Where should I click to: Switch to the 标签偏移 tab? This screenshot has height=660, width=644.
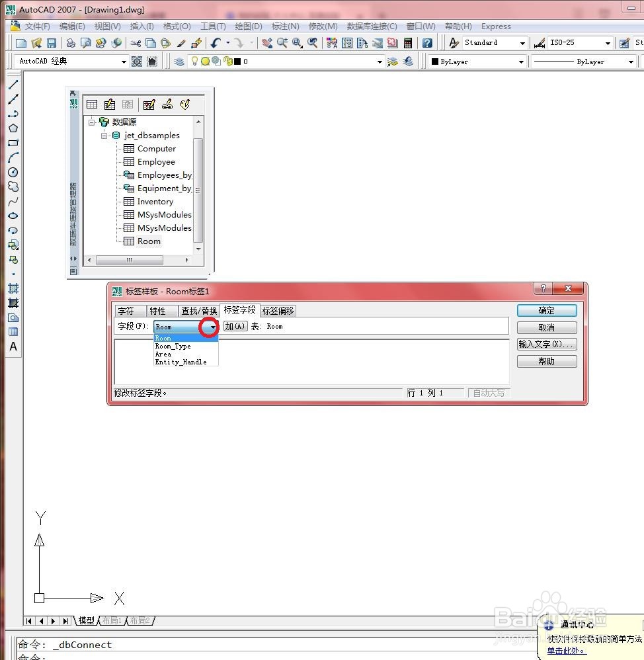tap(278, 311)
